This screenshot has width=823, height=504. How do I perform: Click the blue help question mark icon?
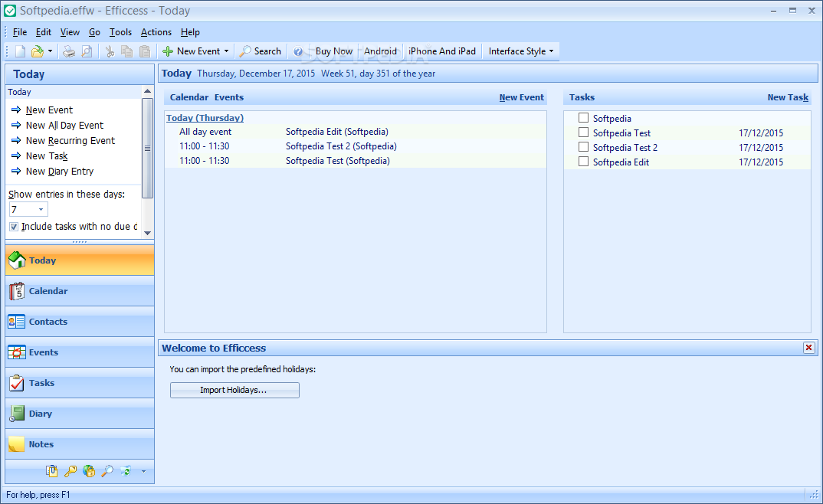pos(297,51)
